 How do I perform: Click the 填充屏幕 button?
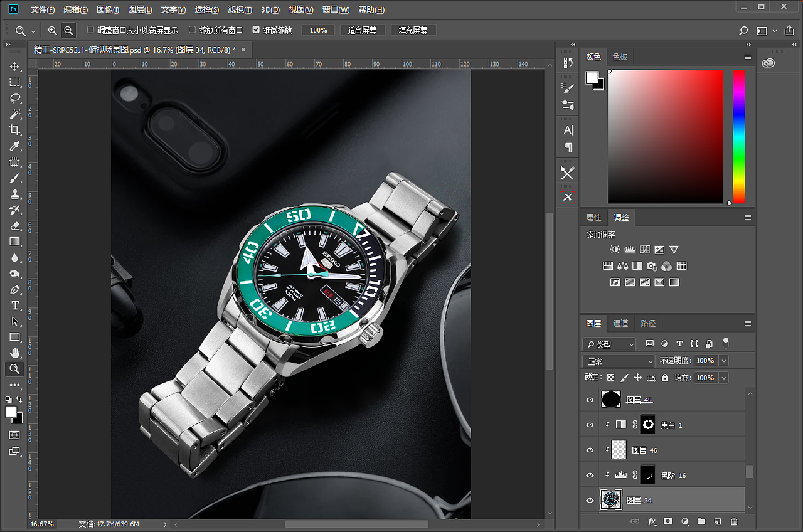pos(413,30)
